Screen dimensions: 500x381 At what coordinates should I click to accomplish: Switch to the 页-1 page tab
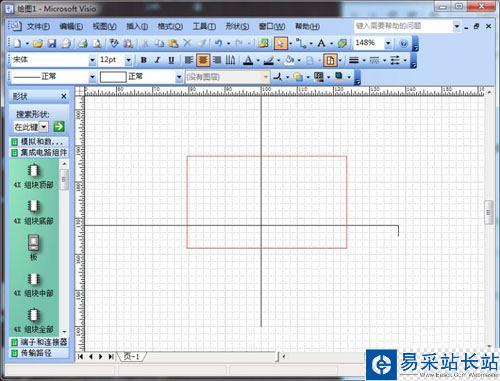[x=132, y=356]
